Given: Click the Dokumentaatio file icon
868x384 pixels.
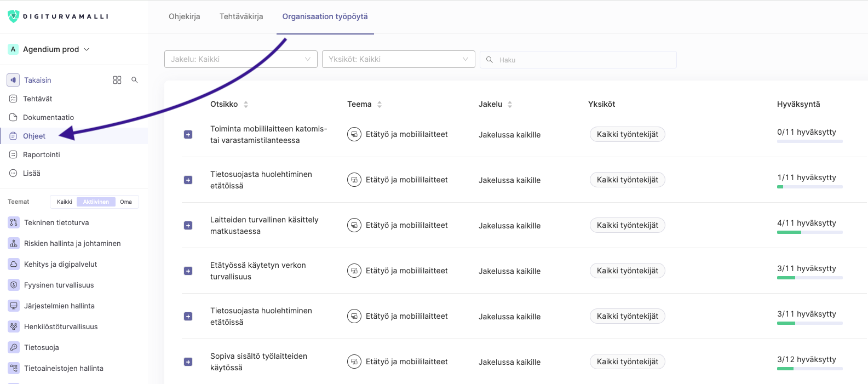Looking at the screenshot, I should point(13,117).
